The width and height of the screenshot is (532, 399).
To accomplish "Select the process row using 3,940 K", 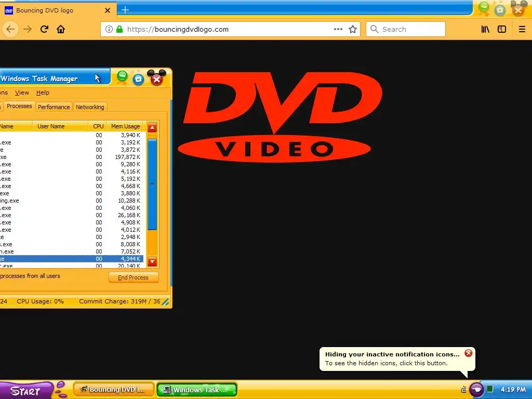I will tap(72, 135).
